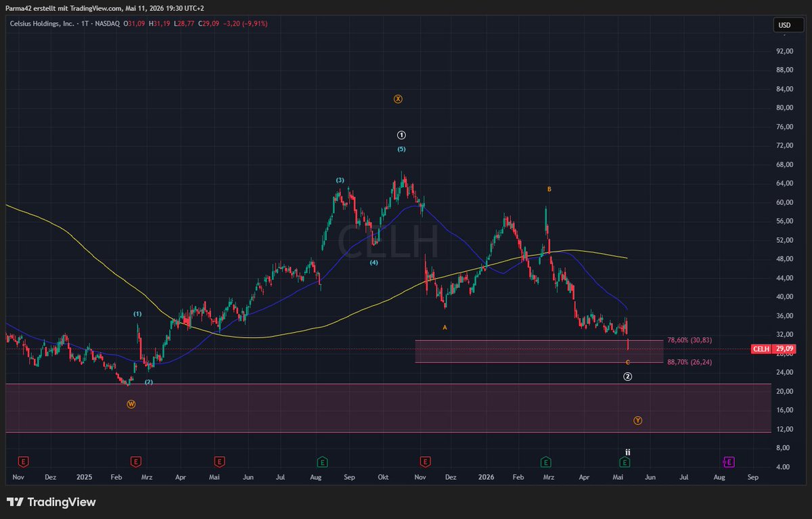Click the 92,00 price axis label

coord(785,51)
